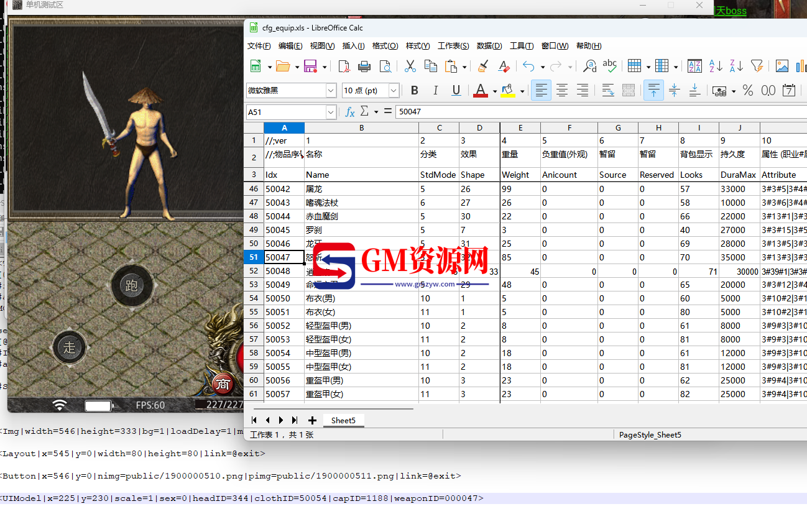Click the Redo arrow icon
Viewport: 807px width, 532px height.
coord(556,66)
